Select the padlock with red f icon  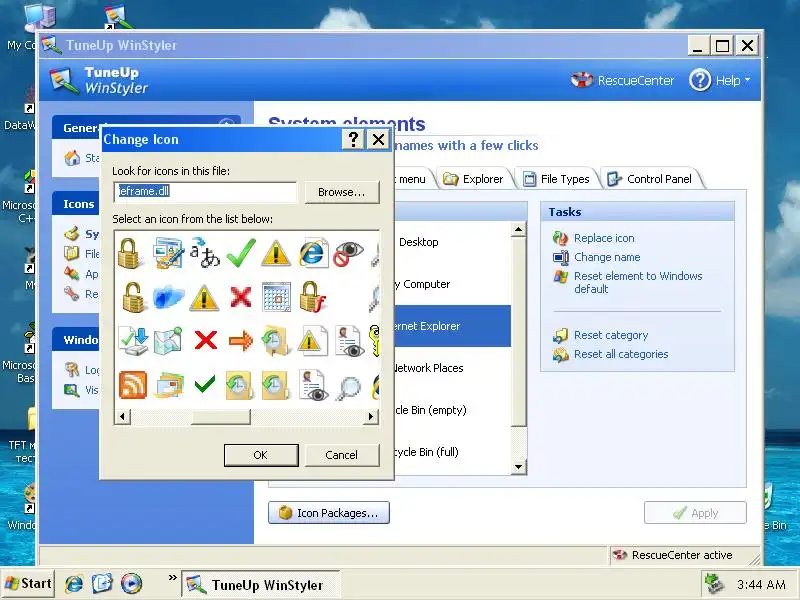pyautogui.click(x=312, y=296)
